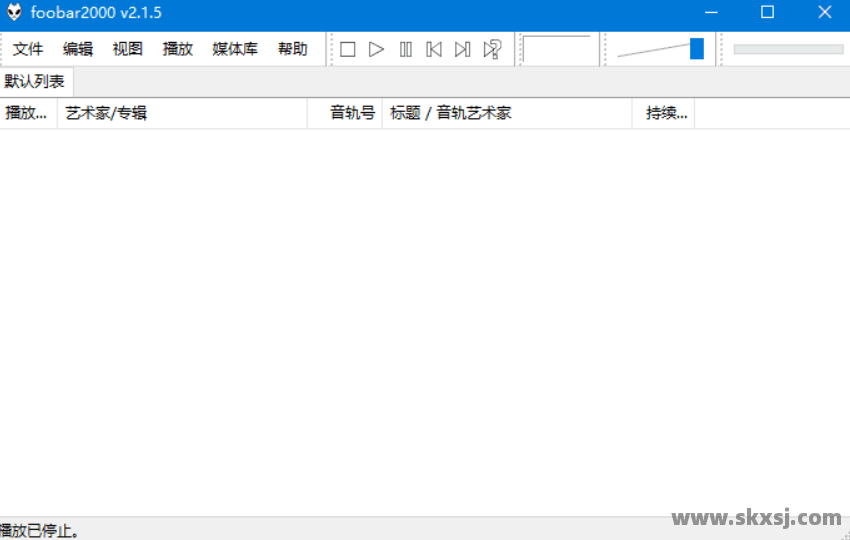Image resolution: width=850 pixels, height=540 pixels.
Task: Open the 媒体库 menu
Action: 235,49
